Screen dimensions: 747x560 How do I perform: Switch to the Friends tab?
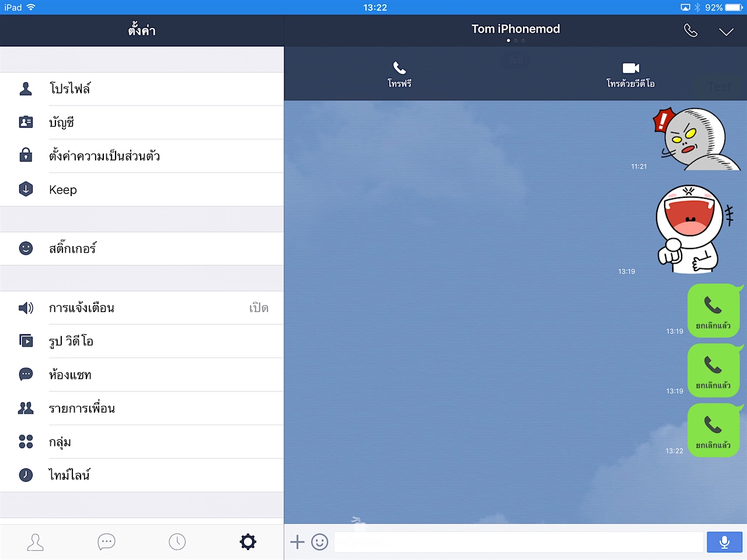tap(36, 542)
